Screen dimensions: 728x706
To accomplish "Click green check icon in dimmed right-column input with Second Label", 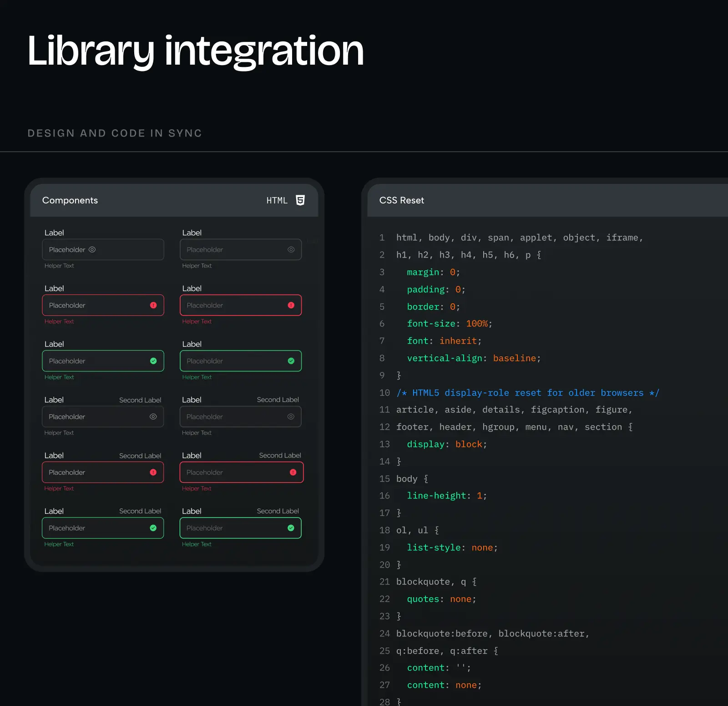I will pyautogui.click(x=291, y=528).
